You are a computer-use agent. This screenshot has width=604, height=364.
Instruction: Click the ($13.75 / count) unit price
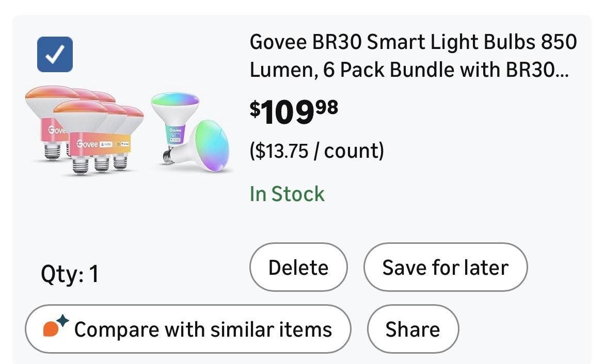tap(316, 152)
